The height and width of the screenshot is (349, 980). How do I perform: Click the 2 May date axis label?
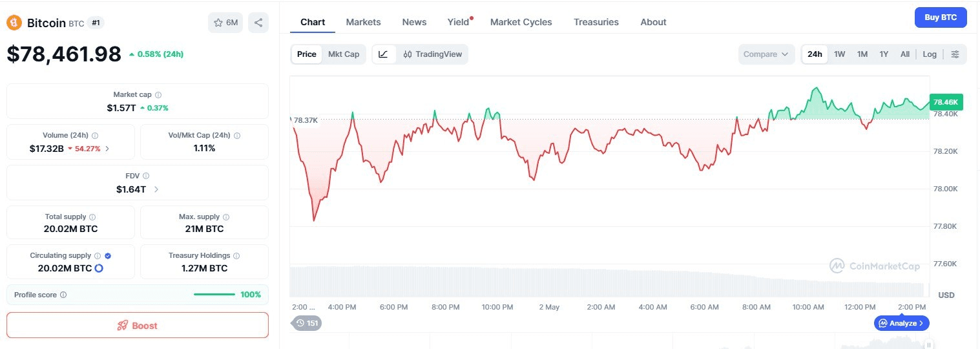549,307
